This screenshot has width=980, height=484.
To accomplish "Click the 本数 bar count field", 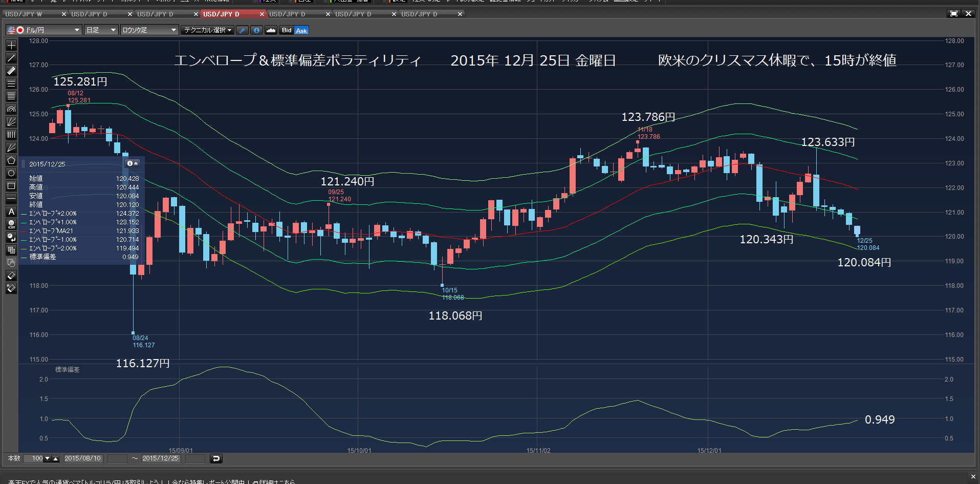I will 34,458.
